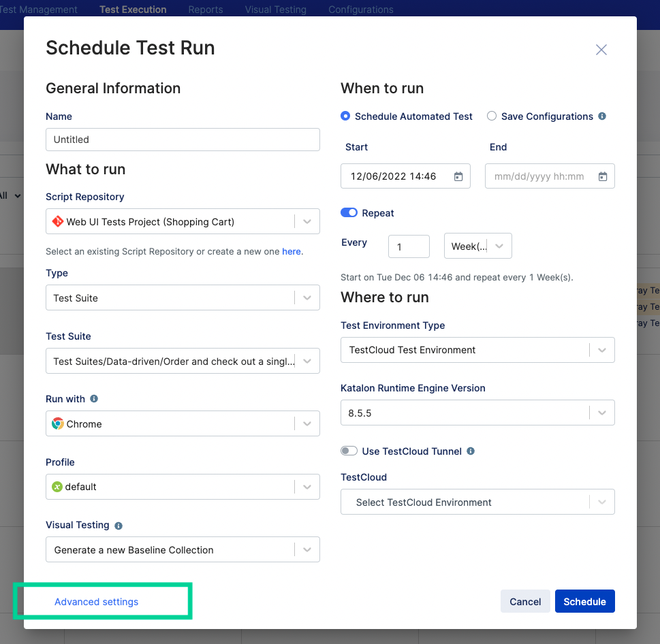
Task: Enable the Use TestCloud Tunnel toggle
Action: [349, 451]
